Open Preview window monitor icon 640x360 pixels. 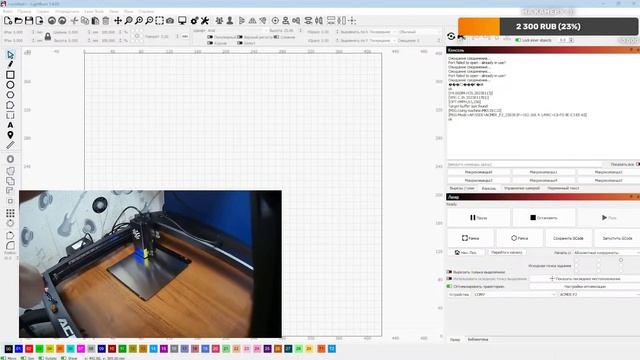coord(182,20)
